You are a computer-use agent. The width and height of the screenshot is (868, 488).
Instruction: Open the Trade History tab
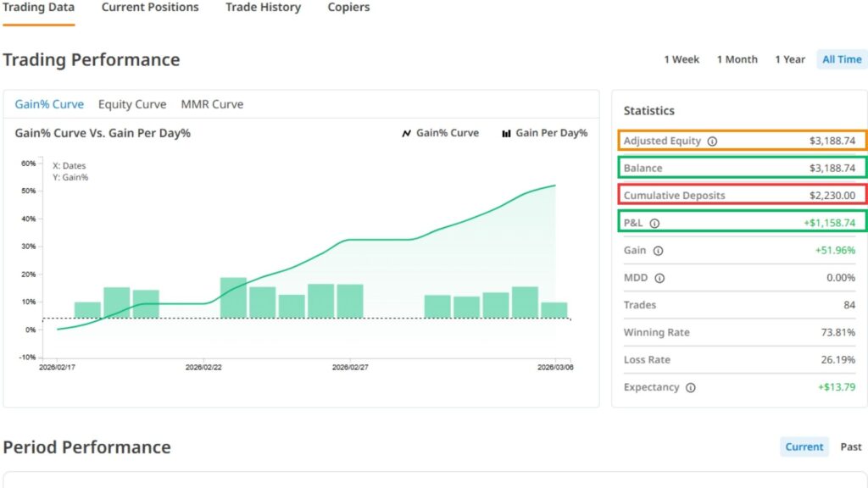pos(263,8)
